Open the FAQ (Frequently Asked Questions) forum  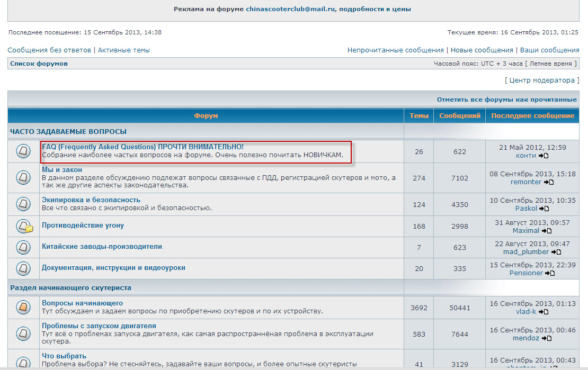[x=142, y=146]
